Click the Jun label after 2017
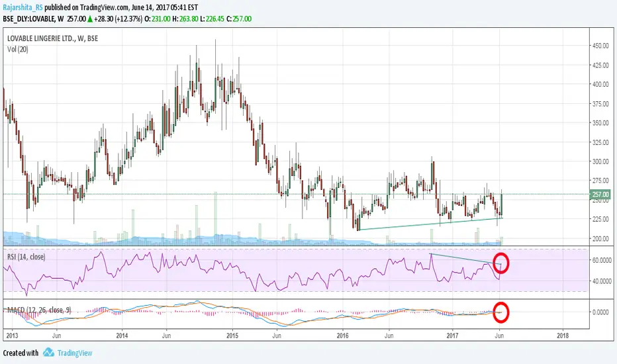 (x=499, y=336)
